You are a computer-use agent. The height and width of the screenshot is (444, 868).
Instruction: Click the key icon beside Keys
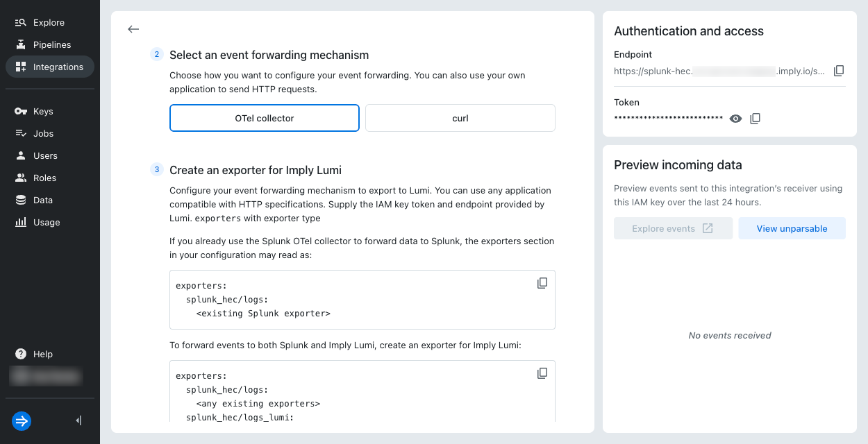pos(21,111)
